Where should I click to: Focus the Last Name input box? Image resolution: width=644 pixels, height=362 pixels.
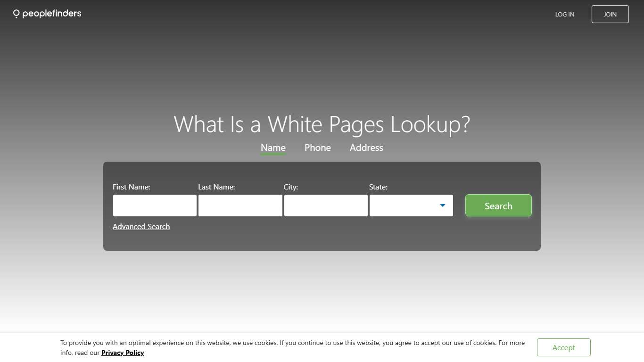240,206
